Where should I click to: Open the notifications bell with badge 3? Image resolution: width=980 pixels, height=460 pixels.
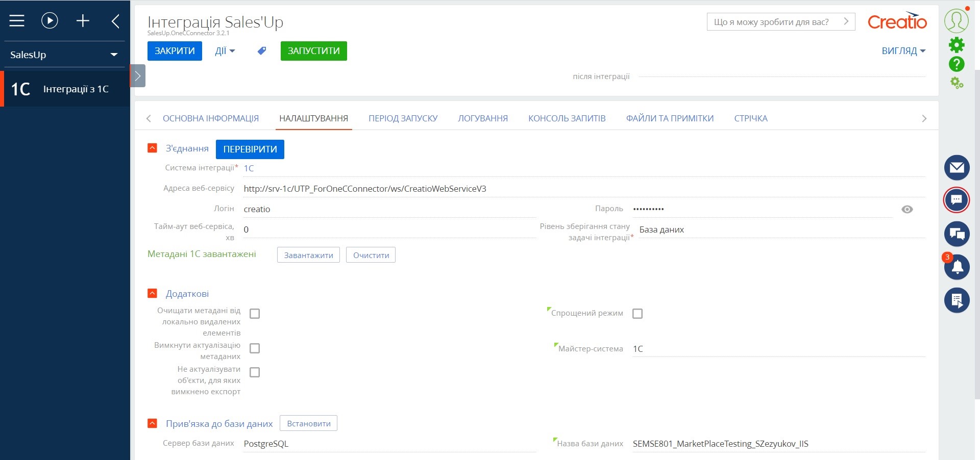(x=957, y=267)
